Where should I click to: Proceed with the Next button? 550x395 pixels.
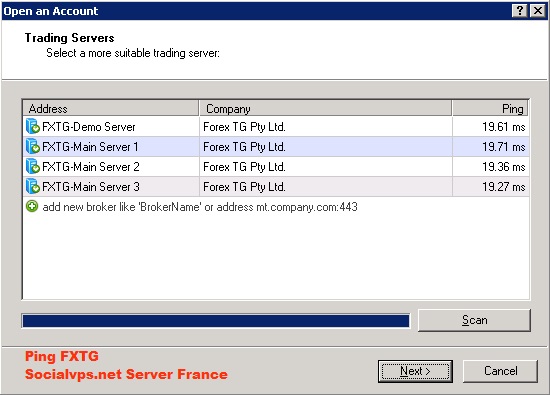pos(415,371)
